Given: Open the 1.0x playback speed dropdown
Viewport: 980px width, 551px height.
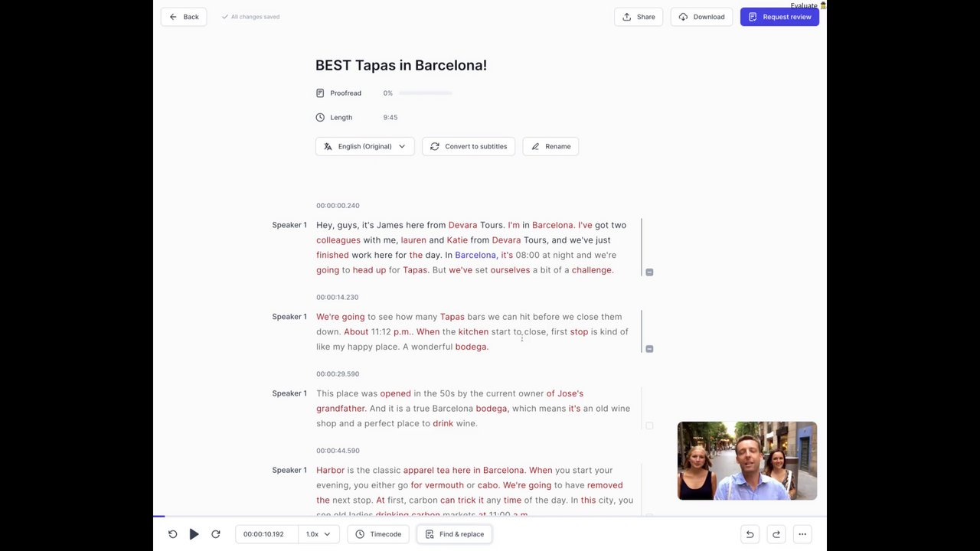Looking at the screenshot, I should pyautogui.click(x=318, y=534).
